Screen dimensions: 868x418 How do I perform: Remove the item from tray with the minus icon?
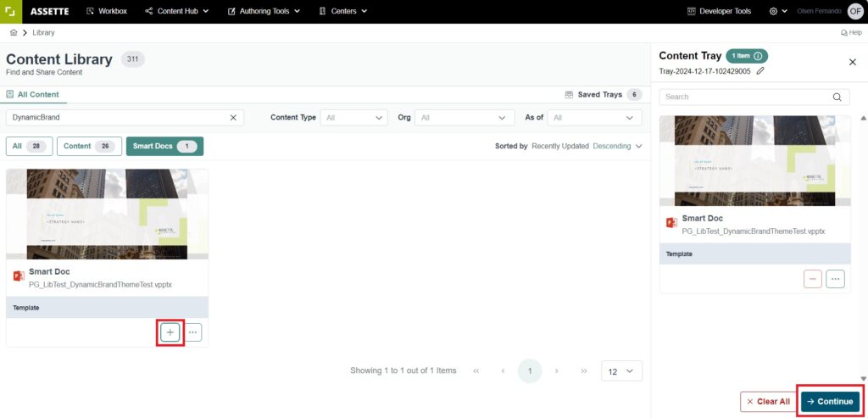click(x=812, y=279)
